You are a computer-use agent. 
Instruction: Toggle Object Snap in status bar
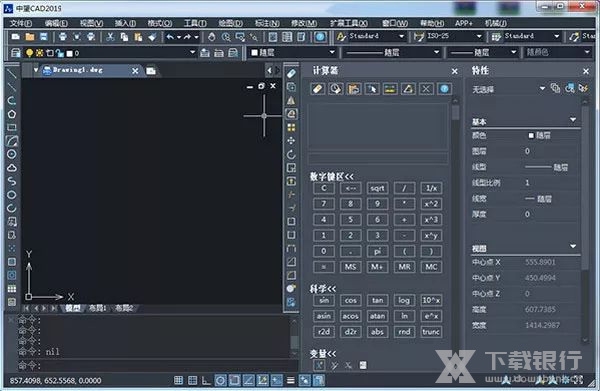point(235,380)
